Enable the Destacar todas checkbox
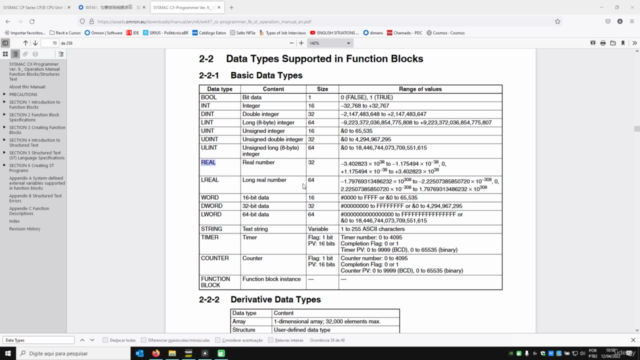The image size is (640, 360). (x=105, y=340)
